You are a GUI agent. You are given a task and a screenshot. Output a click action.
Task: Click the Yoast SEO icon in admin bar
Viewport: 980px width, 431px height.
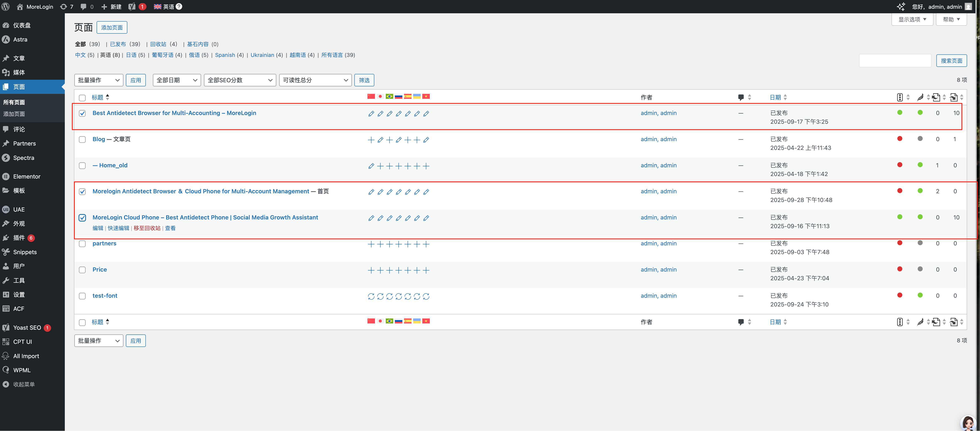132,6
